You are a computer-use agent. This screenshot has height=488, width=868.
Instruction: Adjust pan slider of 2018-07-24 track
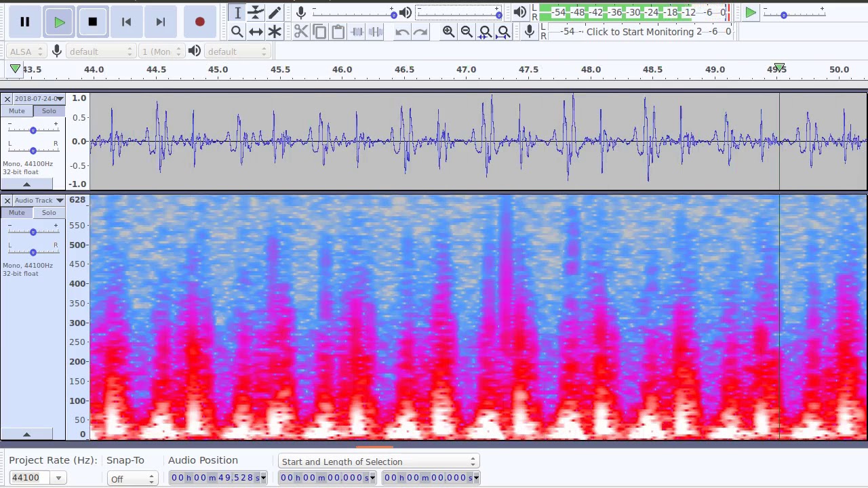click(x=33, y=150)
